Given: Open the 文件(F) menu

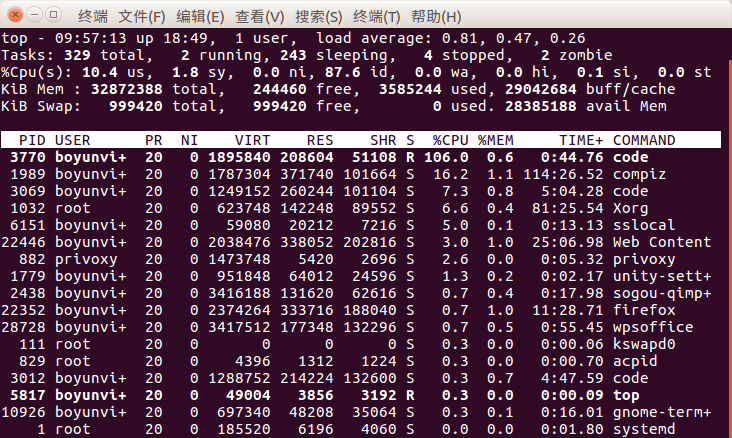Looking at the screenshot, I should pos(142,16).
